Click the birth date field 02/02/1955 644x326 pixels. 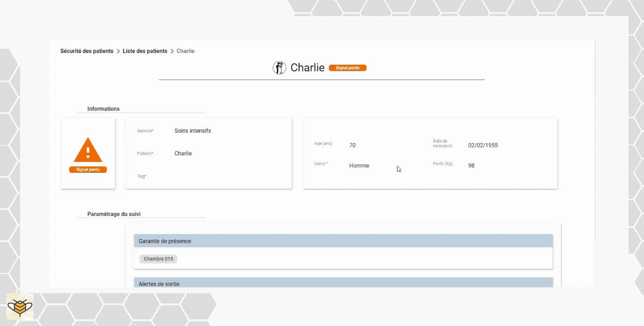483,145
